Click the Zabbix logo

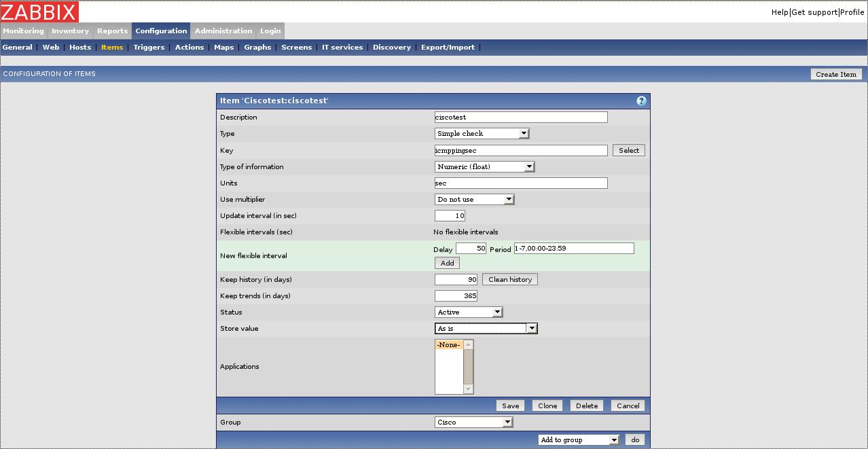[39, 12]
